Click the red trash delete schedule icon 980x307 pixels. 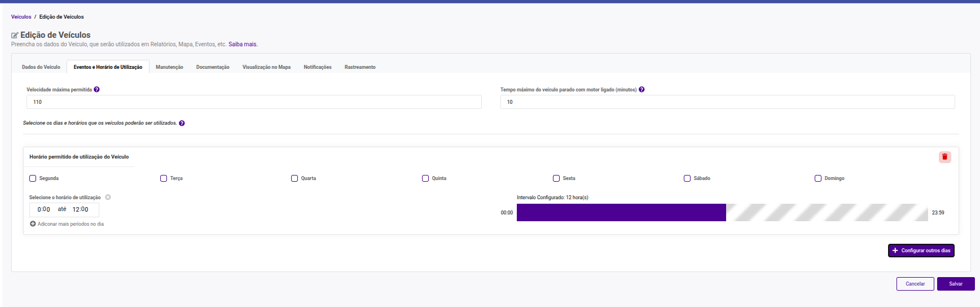tap(944, 157)
